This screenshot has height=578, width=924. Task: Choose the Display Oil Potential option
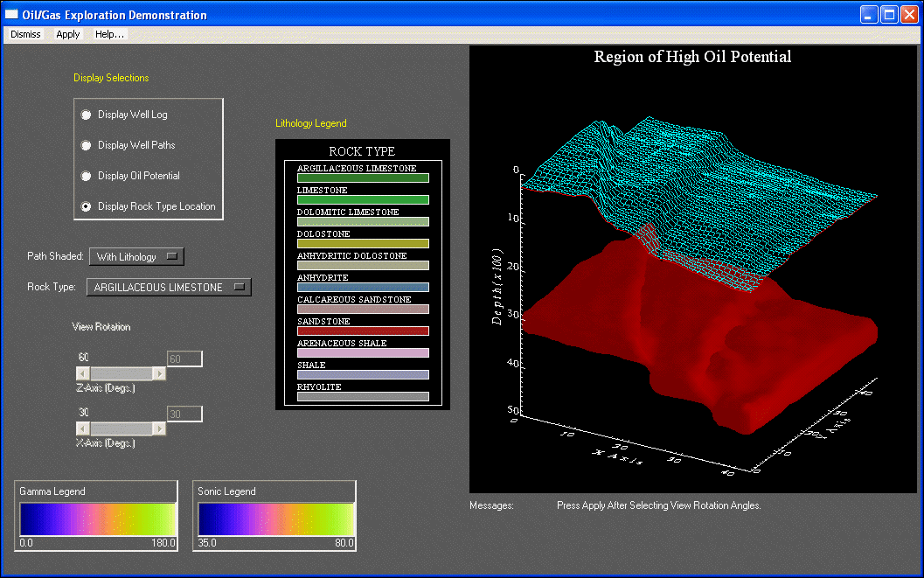click(x=86, y=176)
